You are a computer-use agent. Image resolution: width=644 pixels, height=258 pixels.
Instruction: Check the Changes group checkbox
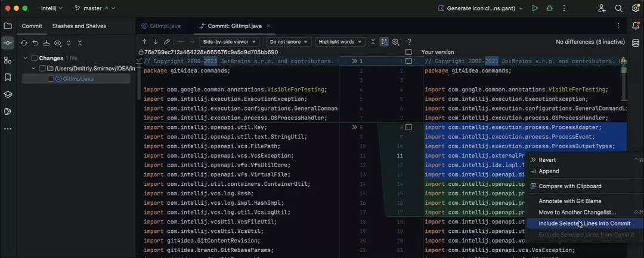click(x=34, y=58)
